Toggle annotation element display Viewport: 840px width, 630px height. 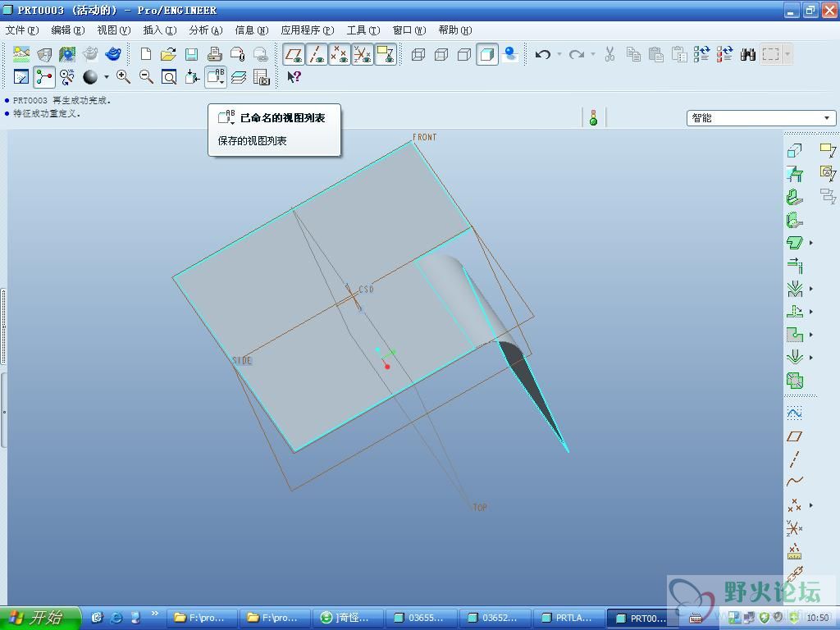[386, 54]
